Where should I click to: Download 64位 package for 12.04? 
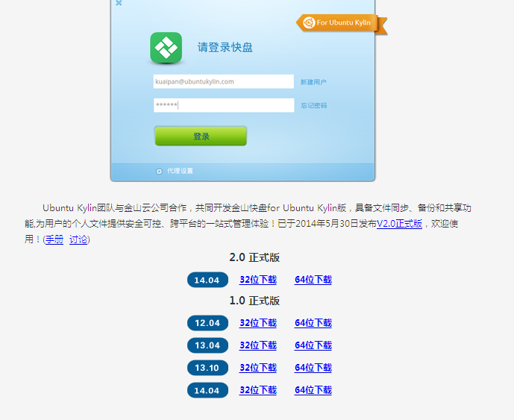click(x=313, y=323)
